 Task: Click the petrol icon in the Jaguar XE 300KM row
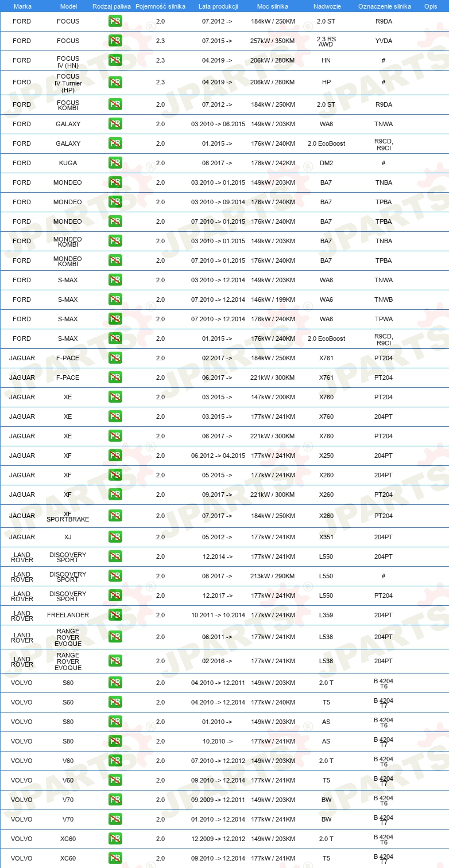coord(115,436)
